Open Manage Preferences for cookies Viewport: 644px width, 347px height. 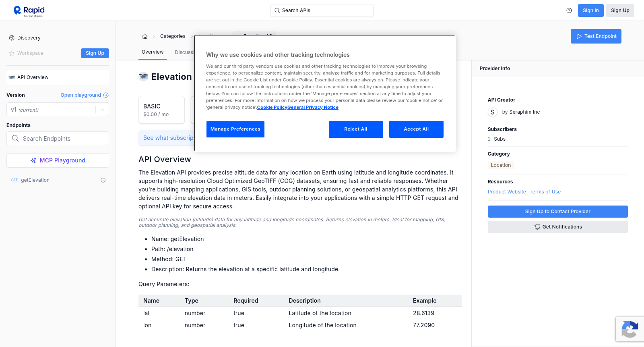coord(235,129)
